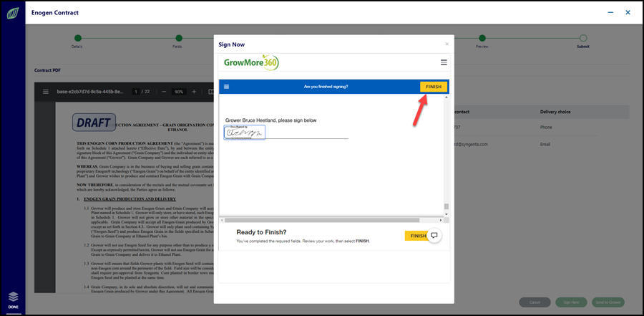The height and width of the screenshot is (316, 644).
Task: Click the Send to Grower button
Action: [x=608, y=302]
